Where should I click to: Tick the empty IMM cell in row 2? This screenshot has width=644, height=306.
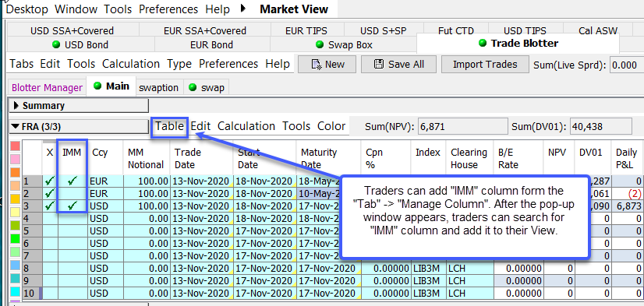click(73, 193)
